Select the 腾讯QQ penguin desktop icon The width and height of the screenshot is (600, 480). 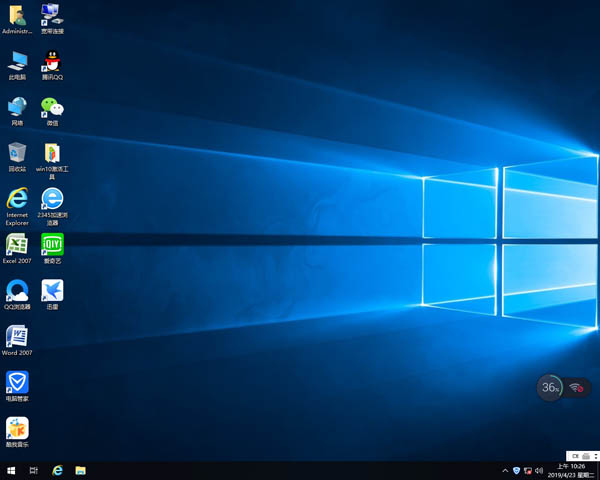coord(52,61)
